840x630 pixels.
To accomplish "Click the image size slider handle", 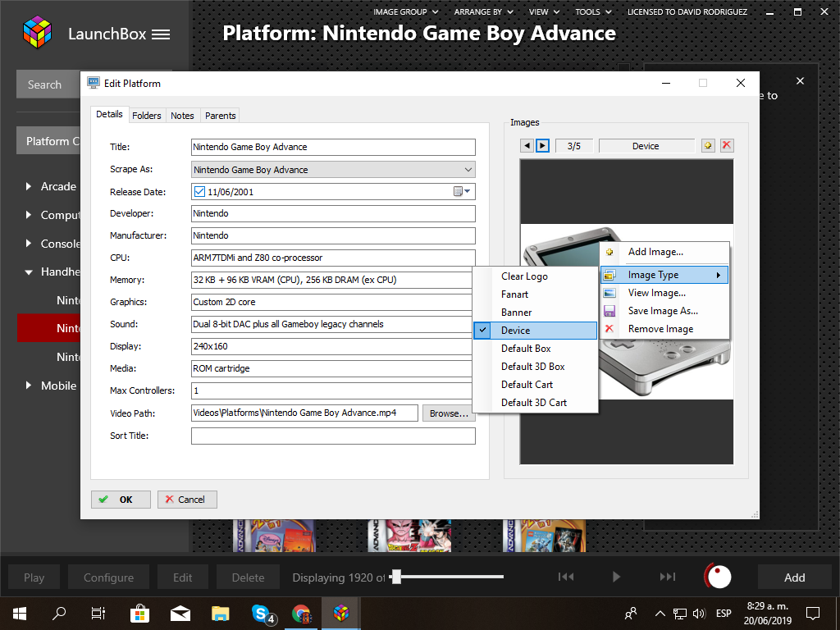I will [396, 577].
